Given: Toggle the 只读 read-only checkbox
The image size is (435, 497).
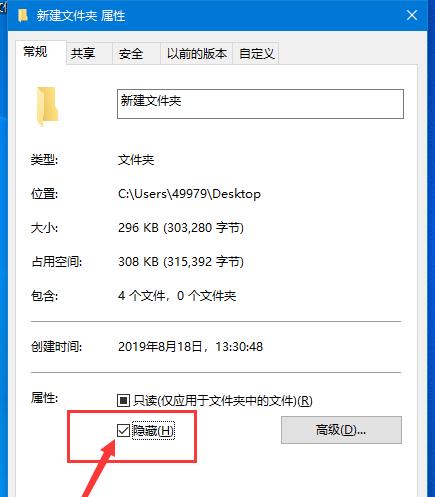Looking at the screenshot, I should pyautogui.click(x=123, y=400).
